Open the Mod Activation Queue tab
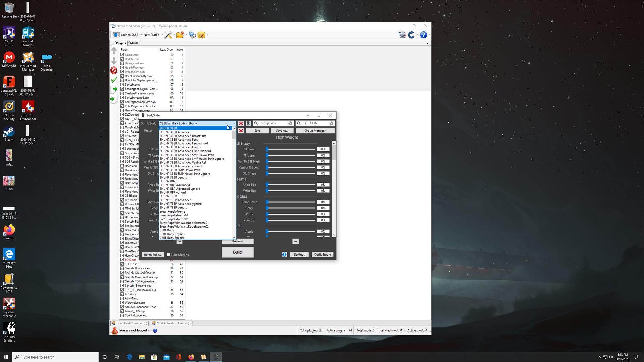644x362 pixels. pyautogui.click(x=171, y=323)
